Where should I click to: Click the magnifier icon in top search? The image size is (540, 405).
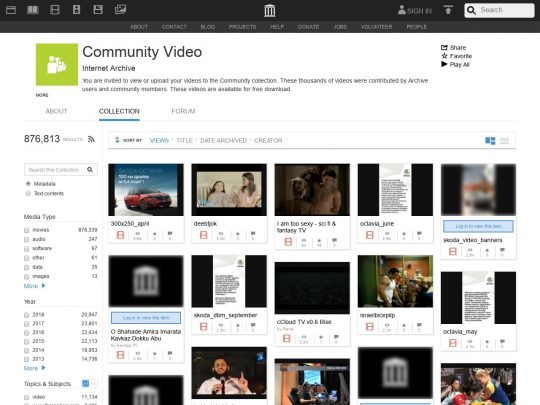471,10
